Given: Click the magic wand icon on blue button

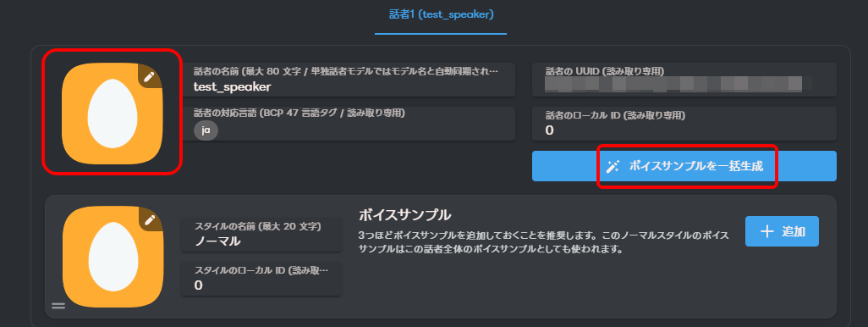Looking at the screenshot, I should coord(613,166).
